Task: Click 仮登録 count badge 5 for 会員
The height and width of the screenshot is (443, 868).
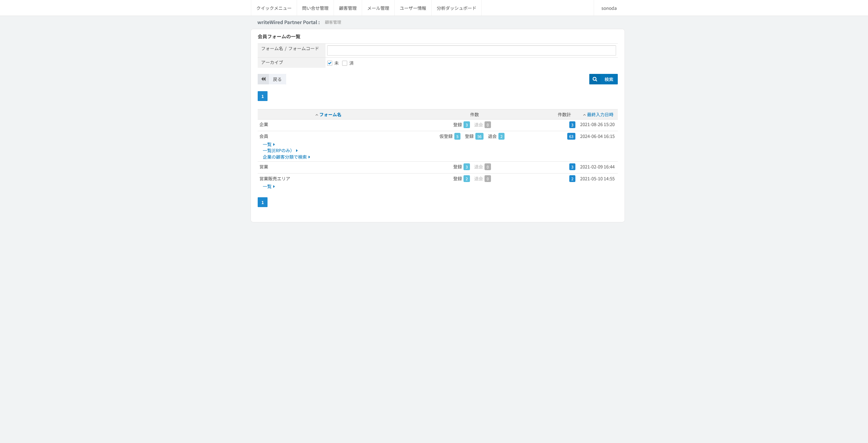Action: (x=457, y=136)
